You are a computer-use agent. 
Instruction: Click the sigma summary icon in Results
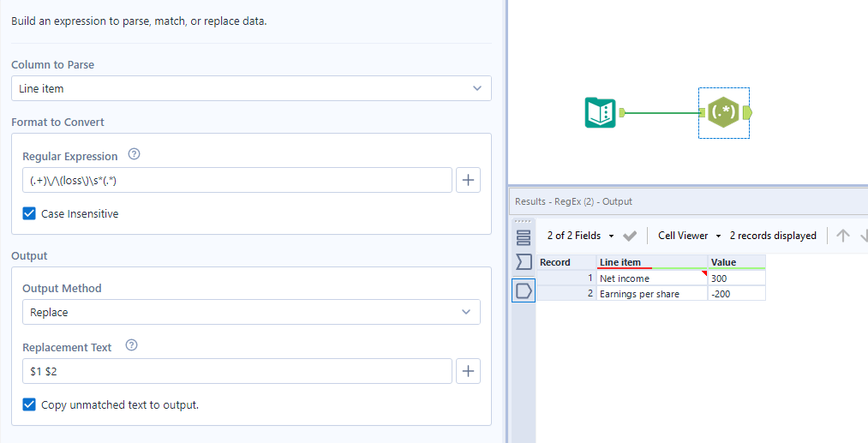[x=524, y=261]
